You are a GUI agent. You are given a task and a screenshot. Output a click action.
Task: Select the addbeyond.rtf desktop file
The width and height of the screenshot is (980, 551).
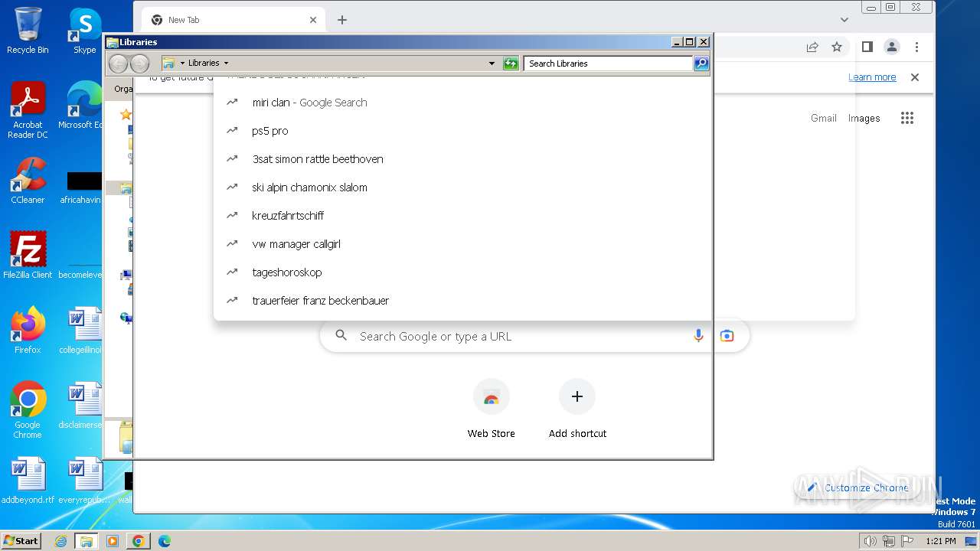click(x=28, y=481)
